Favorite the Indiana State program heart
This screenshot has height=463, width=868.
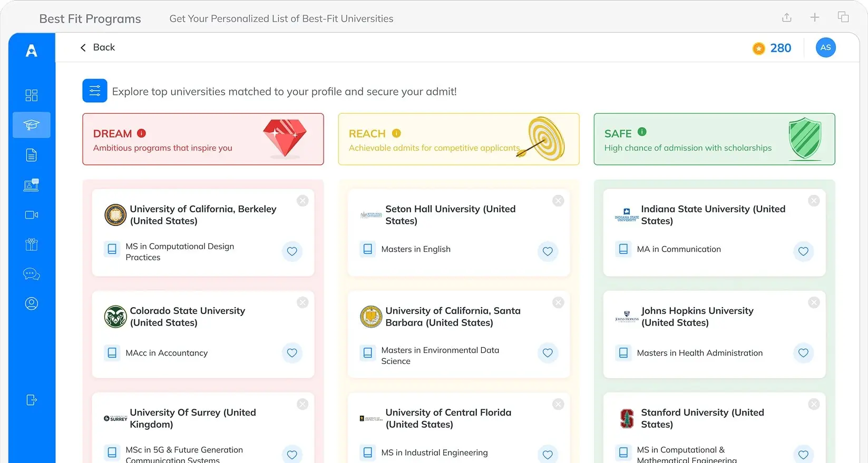(x=803, y=251)
